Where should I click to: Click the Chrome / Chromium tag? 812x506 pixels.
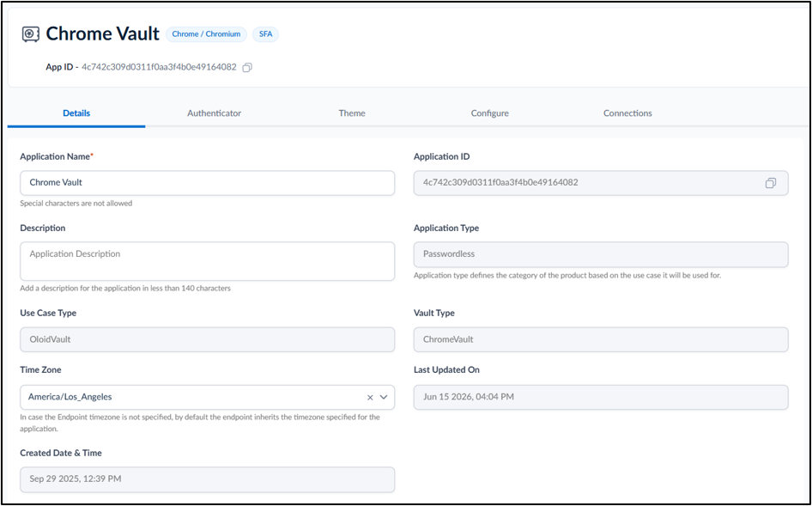(206, 34)
